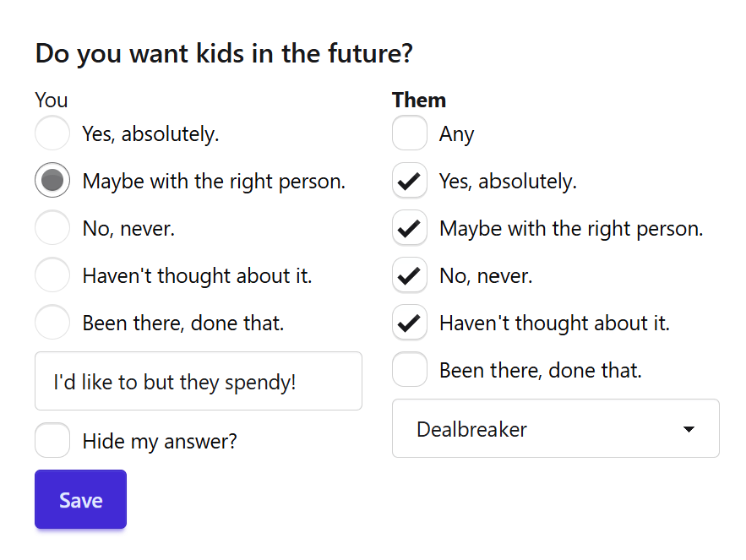This screenshot has width=746, height=560.
Task: Uncheck "Yes, absolutely." checkbox under Them
Action: [x=410, y=180]
